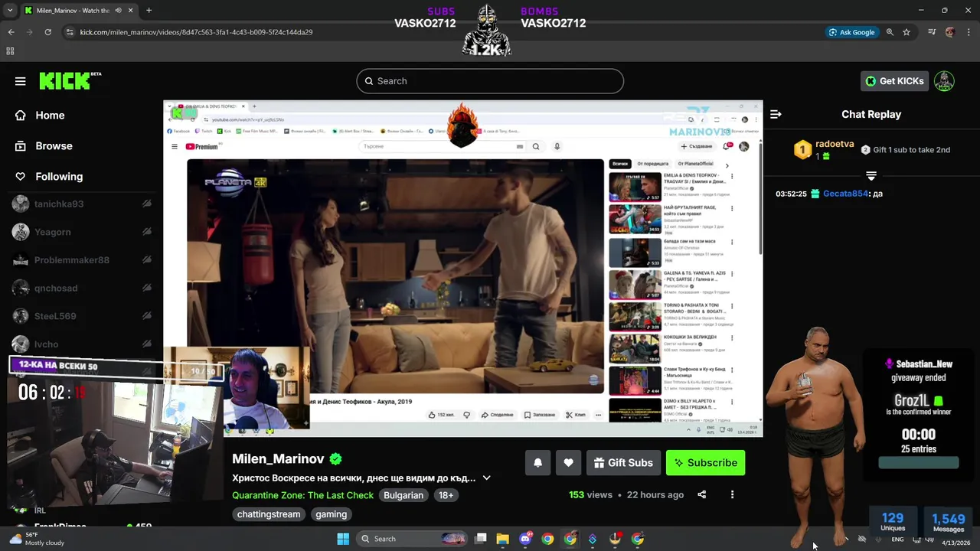The image size is (980, 551).
Task: Click the browser address bar URL
Action: tap(196, 32)
